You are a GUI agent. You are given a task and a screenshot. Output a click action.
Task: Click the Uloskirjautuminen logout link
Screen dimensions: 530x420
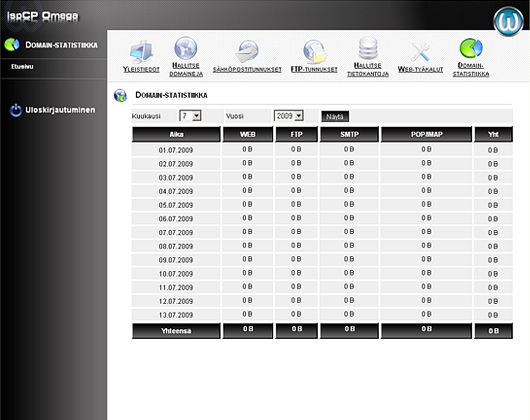(60, 110)
